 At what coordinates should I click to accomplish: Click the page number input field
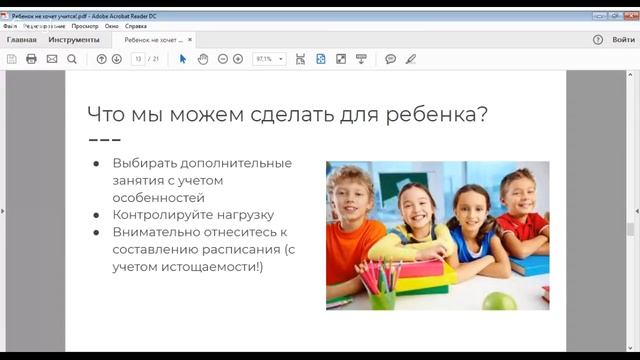tap(138, 59)
